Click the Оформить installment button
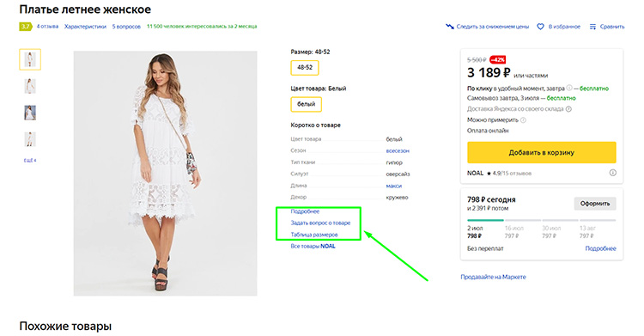 pos(595,204)
